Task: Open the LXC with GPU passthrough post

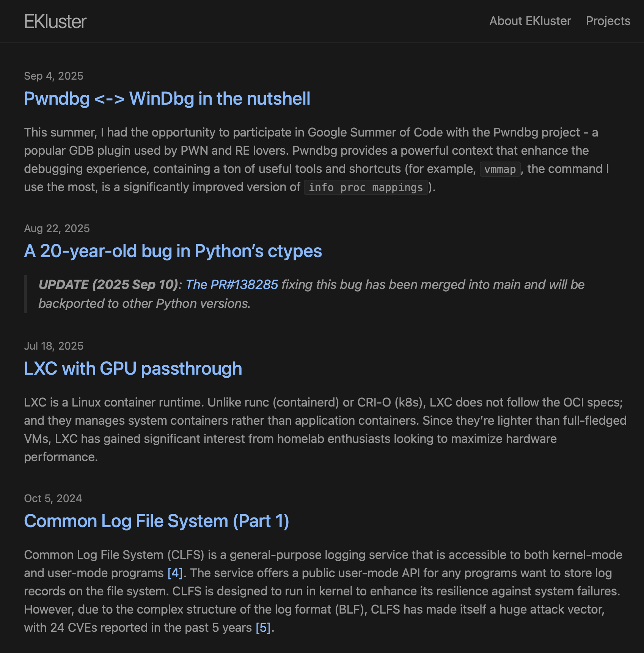Action: point(133,369)
